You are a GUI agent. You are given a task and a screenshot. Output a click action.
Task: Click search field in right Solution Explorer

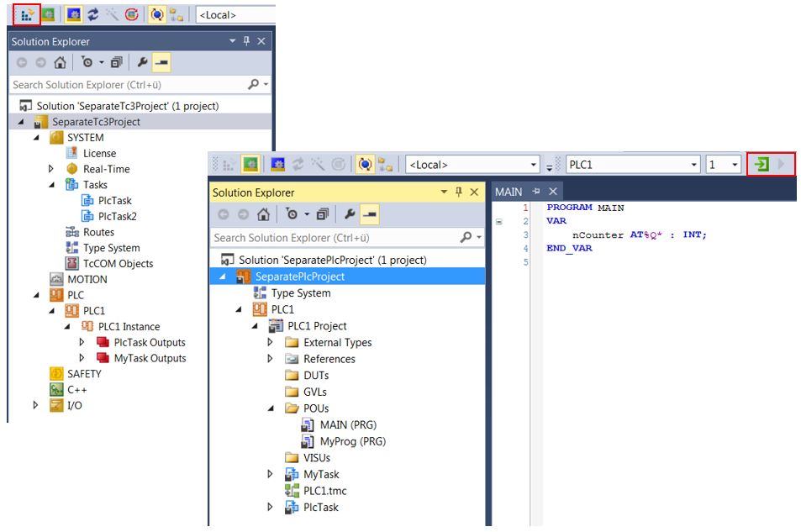pyautogui.click(x=335, y=238)
